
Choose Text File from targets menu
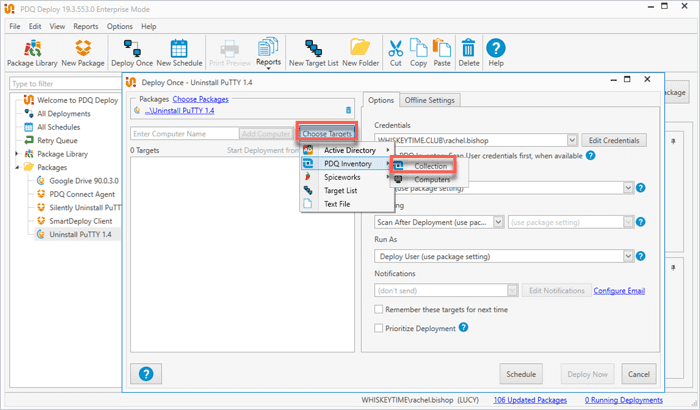pyautogui.click(x=347, y=204)
